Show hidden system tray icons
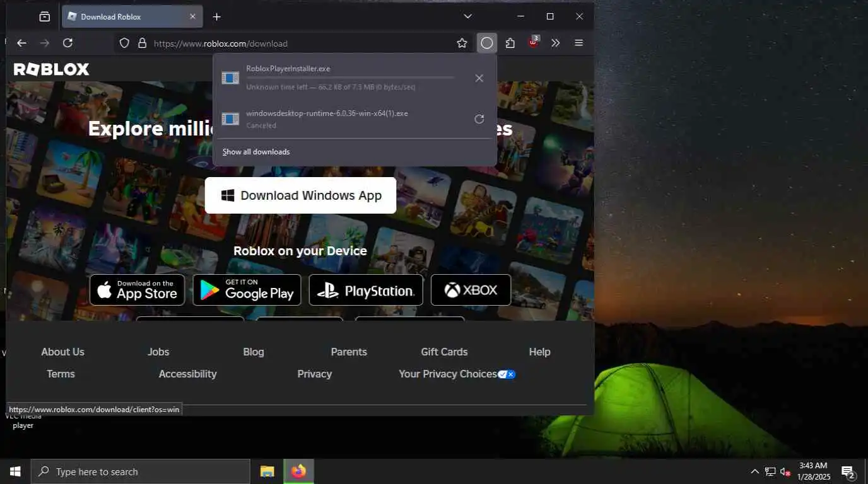 click(754, 471)
